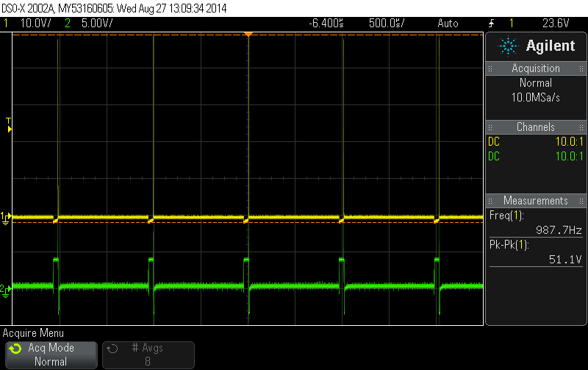Click the green rotary knob icon on Acq Mode

(15, 349)
